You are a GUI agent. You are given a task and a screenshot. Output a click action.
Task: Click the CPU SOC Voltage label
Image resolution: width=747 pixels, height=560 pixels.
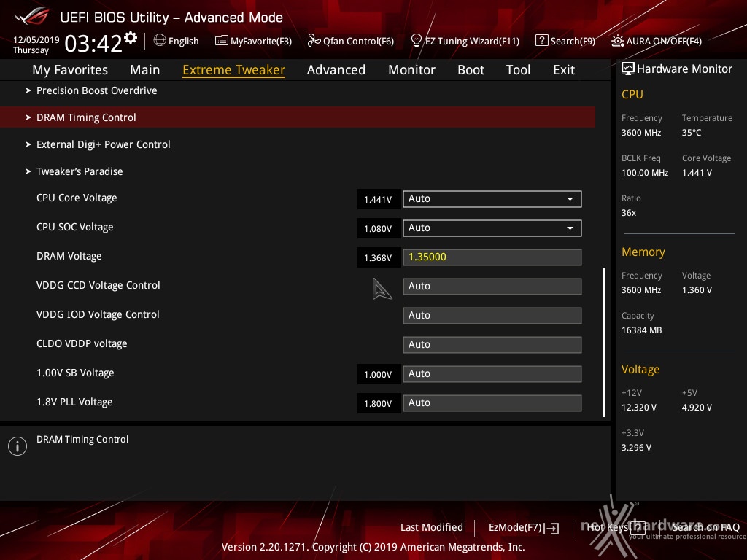[75, 227]
